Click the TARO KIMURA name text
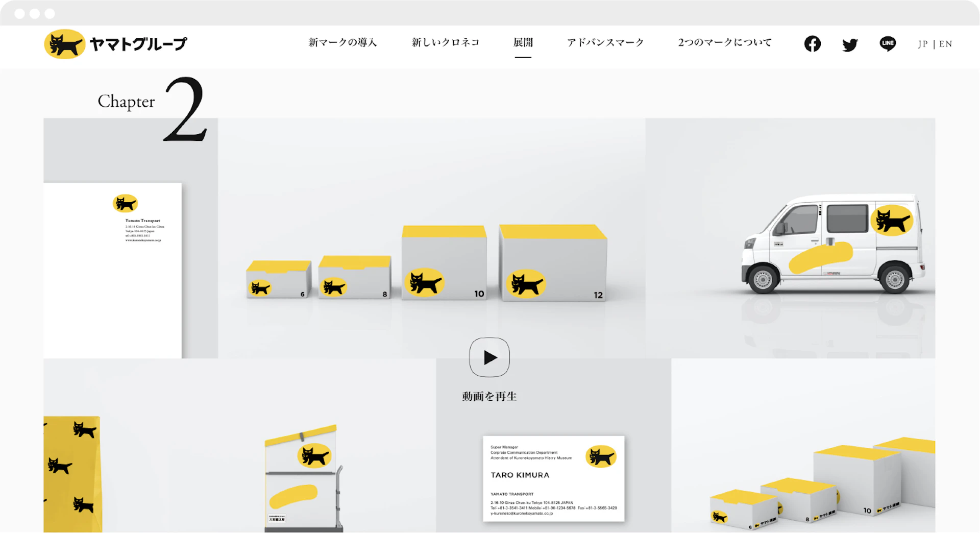The height and width of the screenshot is (533, 980). [x=520, y=475]
